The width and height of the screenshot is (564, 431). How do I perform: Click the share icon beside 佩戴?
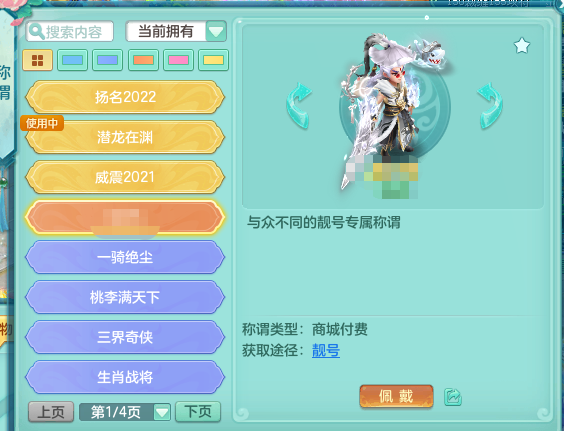pos(452,397)
